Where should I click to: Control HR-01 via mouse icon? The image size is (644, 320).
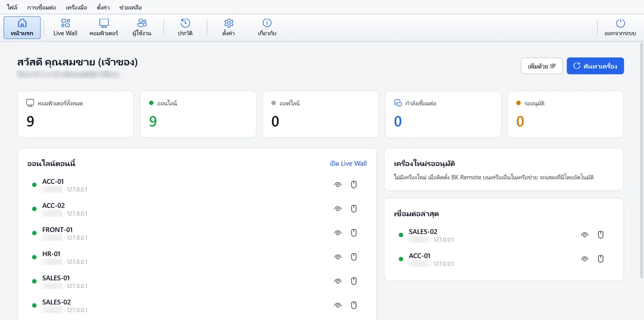354,257
